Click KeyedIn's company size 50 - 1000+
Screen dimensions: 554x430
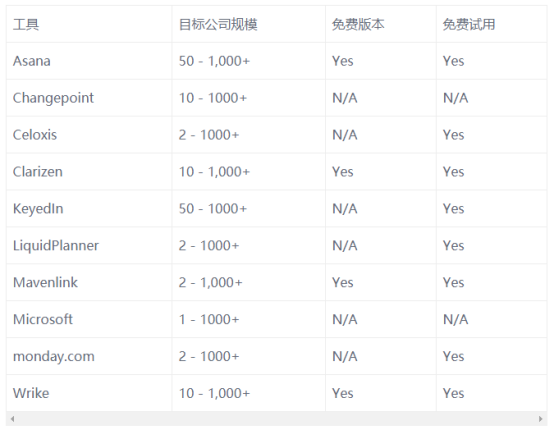213,209
